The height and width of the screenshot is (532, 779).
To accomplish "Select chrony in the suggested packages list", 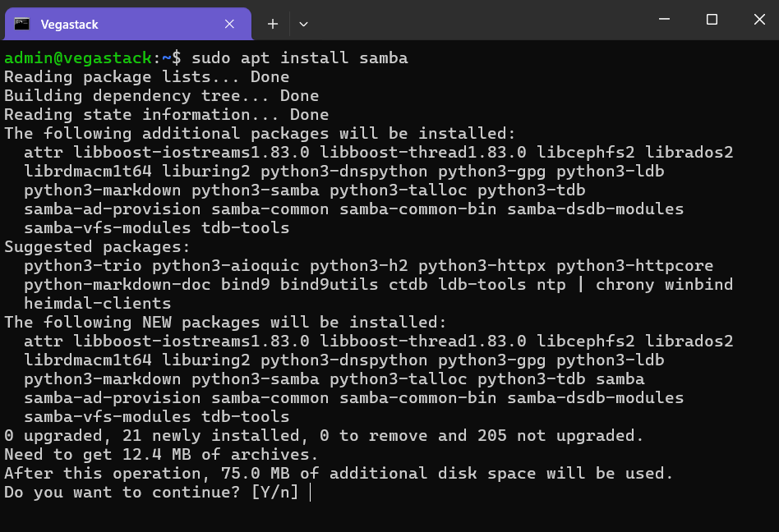I will pyautogui.click(x=625, y=284).
